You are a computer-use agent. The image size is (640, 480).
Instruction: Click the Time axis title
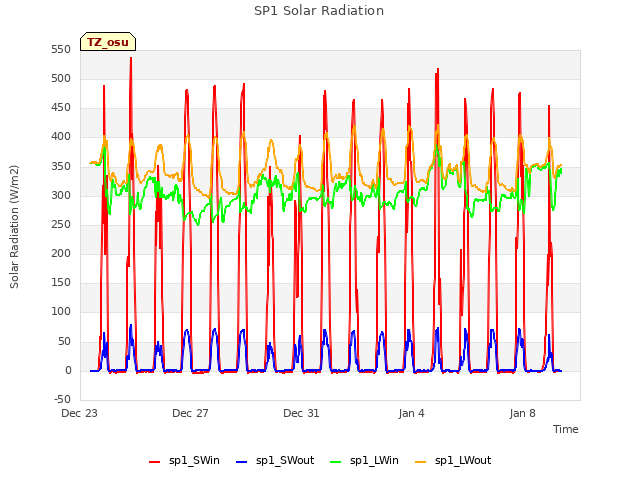[x=565, y=429]
